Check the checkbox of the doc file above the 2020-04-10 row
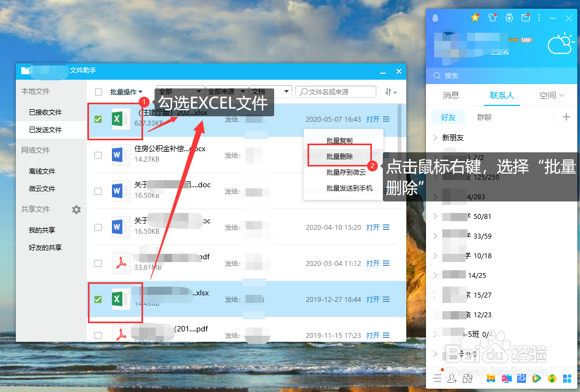Image resolution: width=580 pixels, height=392 pixels. click(x=98, y=191)
